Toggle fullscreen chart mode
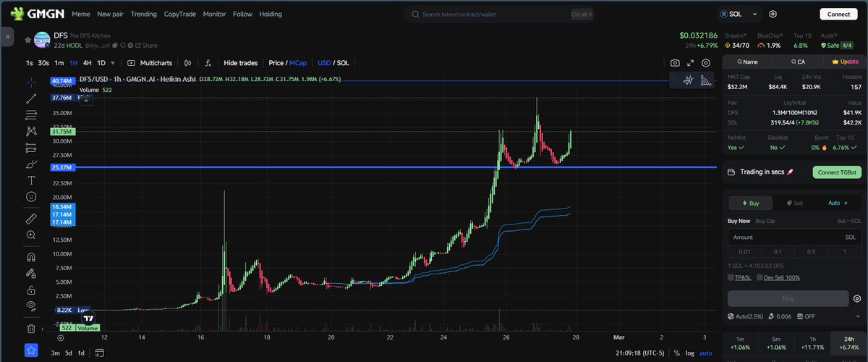 click(x=690, y=64)
